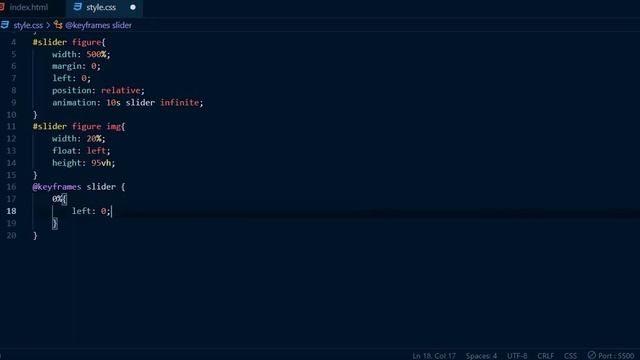The image size is (640, 360).
Task: Click the breadcrumb CSS file icon
Action: click(x=5, y=25)
